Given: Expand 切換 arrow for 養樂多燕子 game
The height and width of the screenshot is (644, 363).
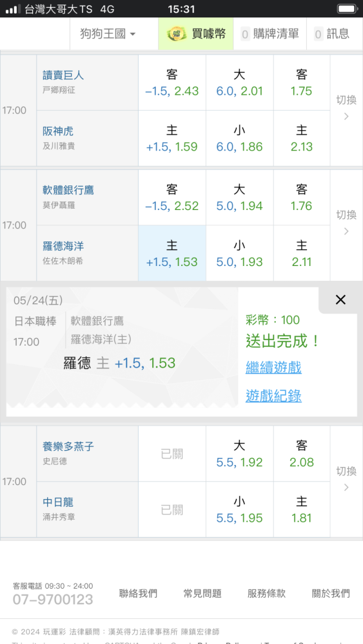Looking at the screenshot, I should point(346,481).
